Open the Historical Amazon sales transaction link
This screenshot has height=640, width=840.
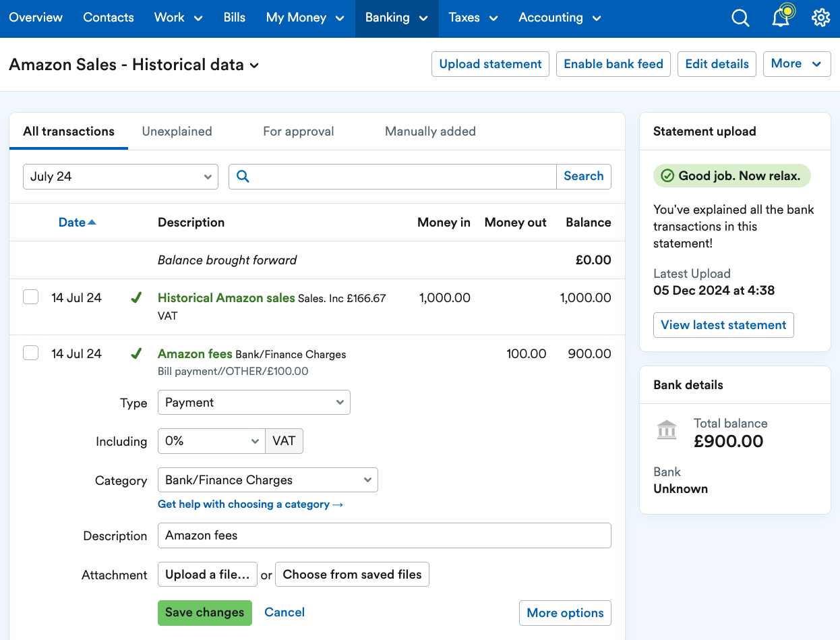pyautogui.click(x=227, y=297)
